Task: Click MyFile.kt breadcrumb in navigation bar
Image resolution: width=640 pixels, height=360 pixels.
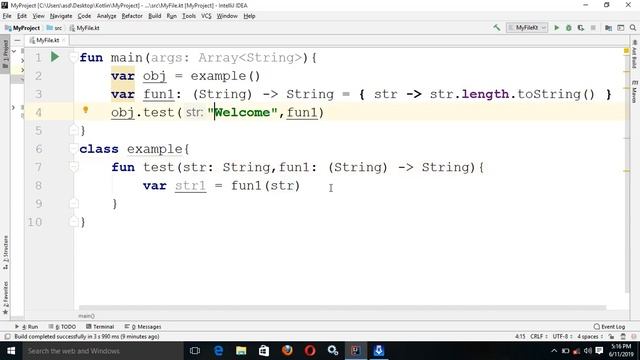Action: [84, 28]
